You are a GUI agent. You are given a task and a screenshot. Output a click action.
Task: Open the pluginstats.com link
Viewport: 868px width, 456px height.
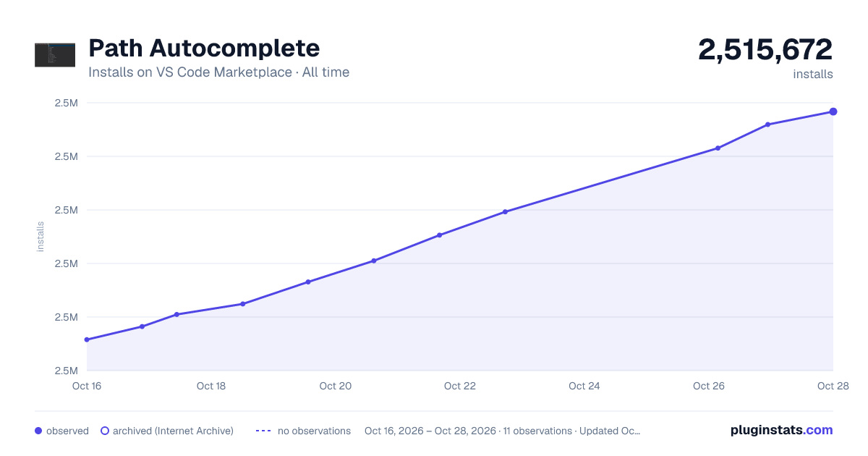(x=781, y=430)
